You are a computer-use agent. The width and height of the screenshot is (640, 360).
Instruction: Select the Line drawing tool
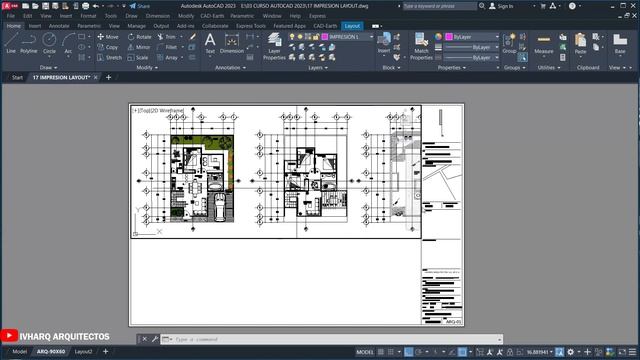point(11,43)
